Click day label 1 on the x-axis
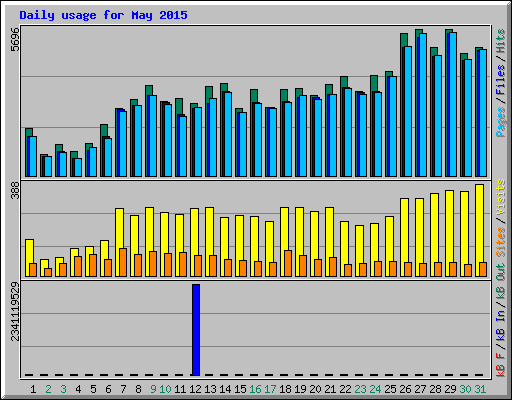Image resolution: width=512 pixels, height=400 pixels. click(33, 389)
